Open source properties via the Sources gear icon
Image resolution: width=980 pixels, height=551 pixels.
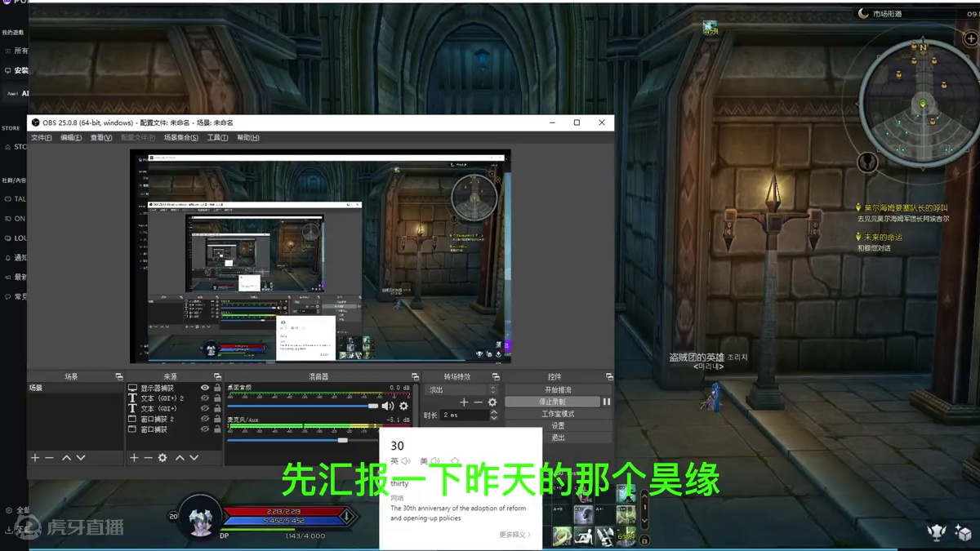[162, 458]
